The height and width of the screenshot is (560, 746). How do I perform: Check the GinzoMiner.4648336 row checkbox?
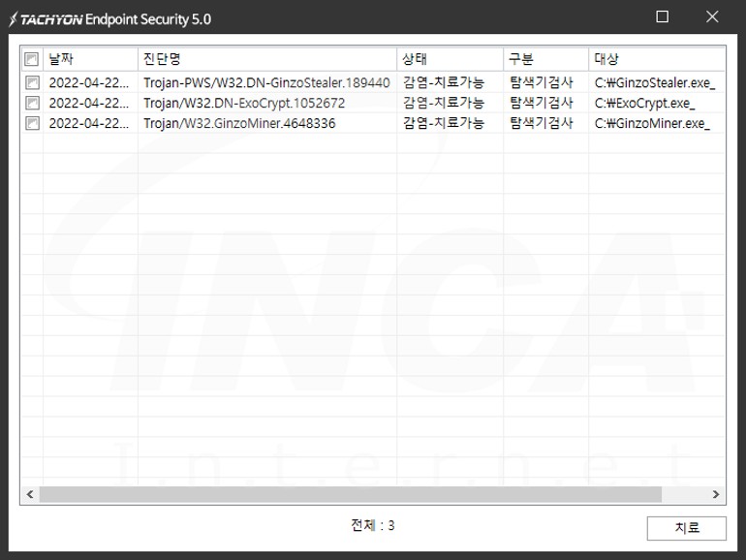click(32, 123)
